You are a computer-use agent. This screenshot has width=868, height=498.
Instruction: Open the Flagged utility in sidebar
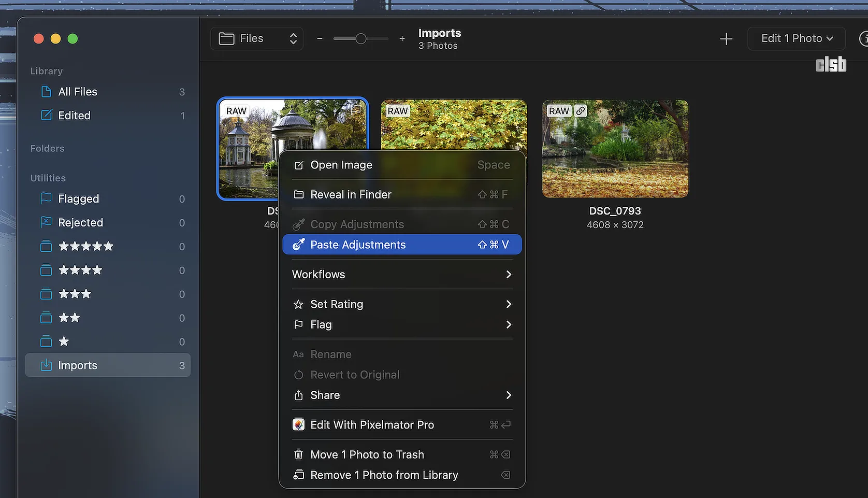coord(78,199)
